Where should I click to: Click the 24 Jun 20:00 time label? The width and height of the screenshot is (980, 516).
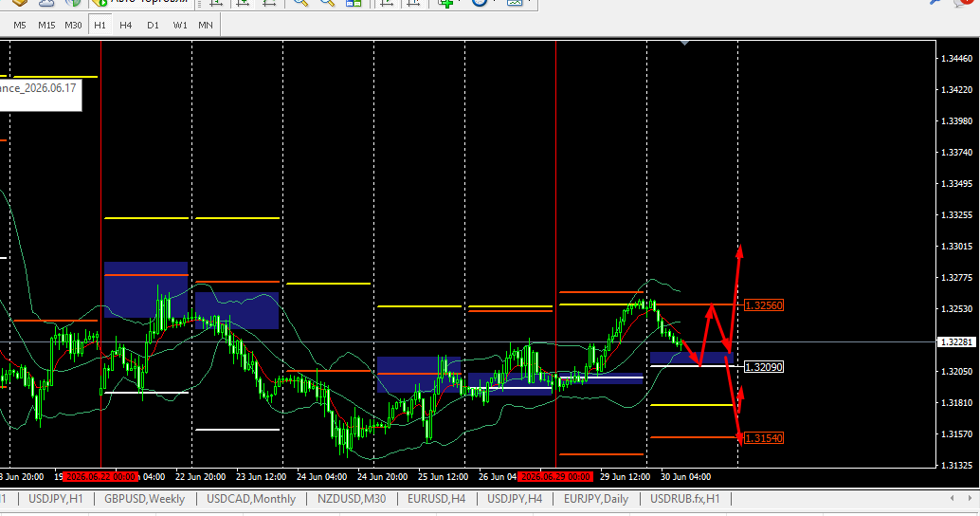(383, 476)
